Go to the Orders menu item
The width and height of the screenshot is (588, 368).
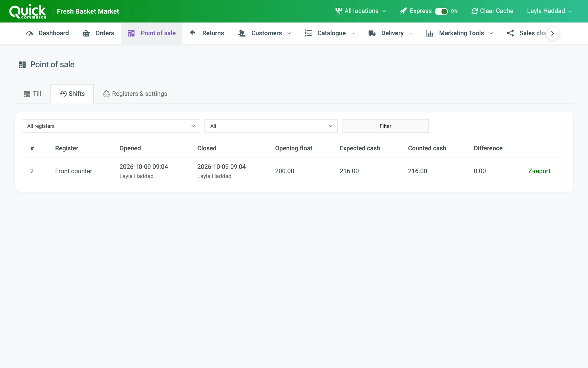99,33
